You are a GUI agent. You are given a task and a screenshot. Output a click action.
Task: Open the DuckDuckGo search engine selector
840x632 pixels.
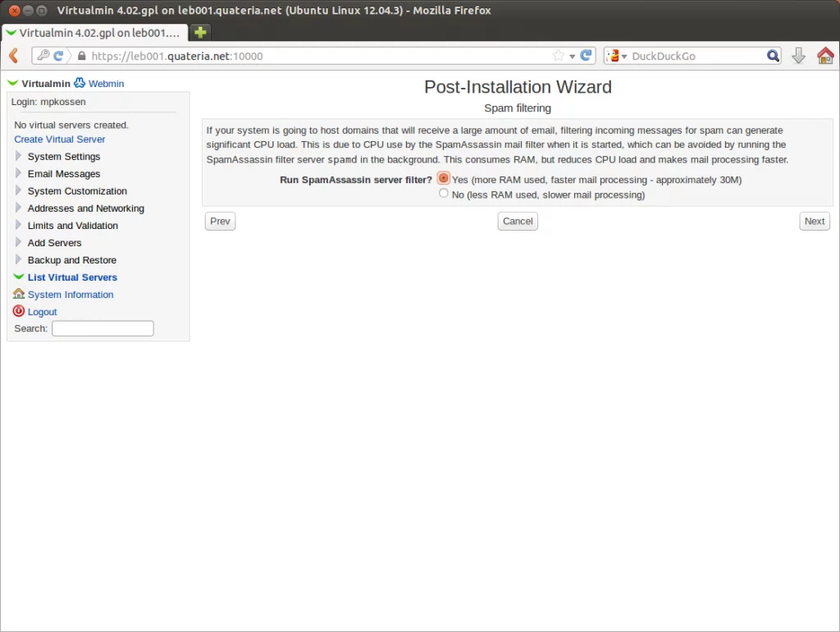click(x=617, y=56)
